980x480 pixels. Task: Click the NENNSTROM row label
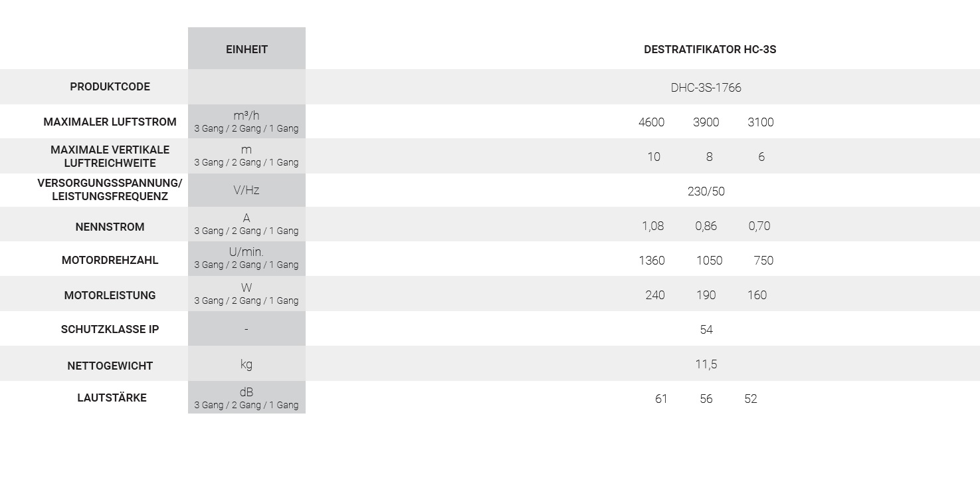(110, 227)
